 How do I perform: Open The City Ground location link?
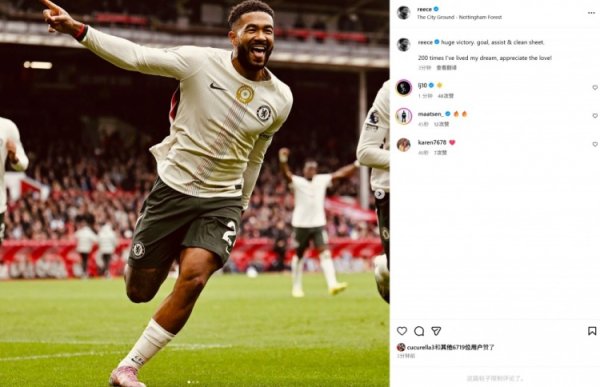[459, 17]
